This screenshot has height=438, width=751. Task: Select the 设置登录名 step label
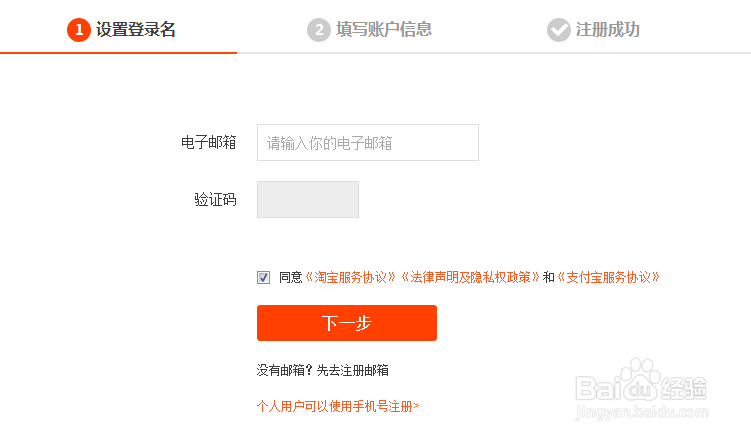coord(136,30)
